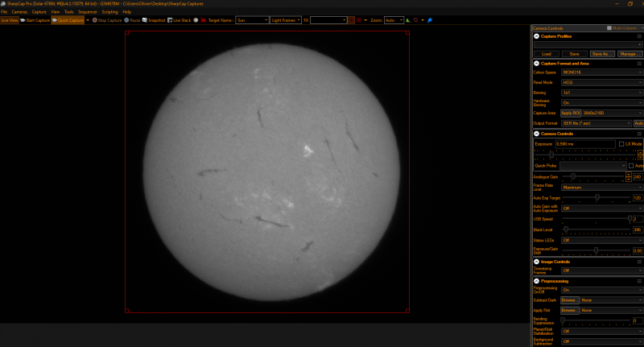Open the Target Name dropdown showing Sun
This screenshot has width=644, height=347.
tap(252, 20)
